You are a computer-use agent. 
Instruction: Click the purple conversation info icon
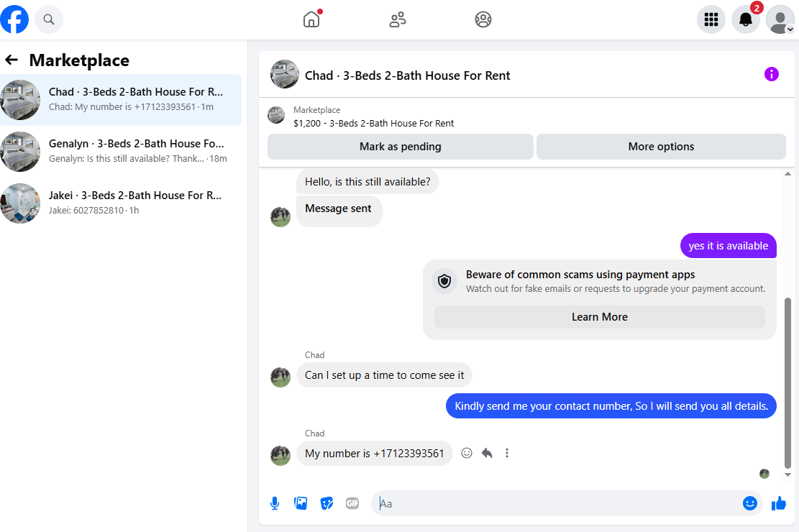[772, 74]
